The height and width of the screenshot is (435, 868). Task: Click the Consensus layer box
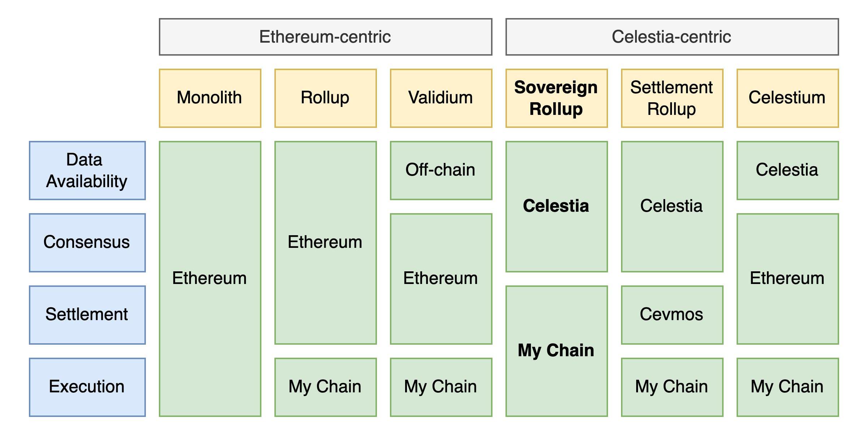(87, 242)
